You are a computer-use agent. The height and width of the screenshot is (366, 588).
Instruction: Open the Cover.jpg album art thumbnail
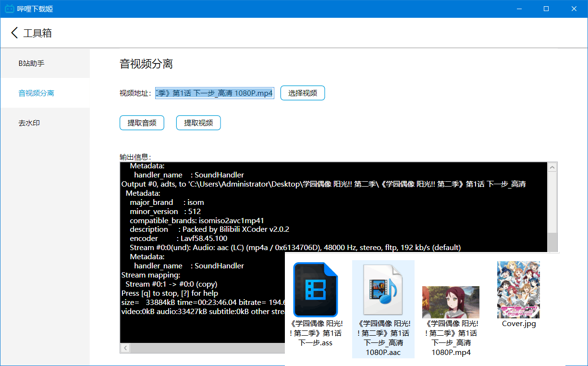point(518,289)
